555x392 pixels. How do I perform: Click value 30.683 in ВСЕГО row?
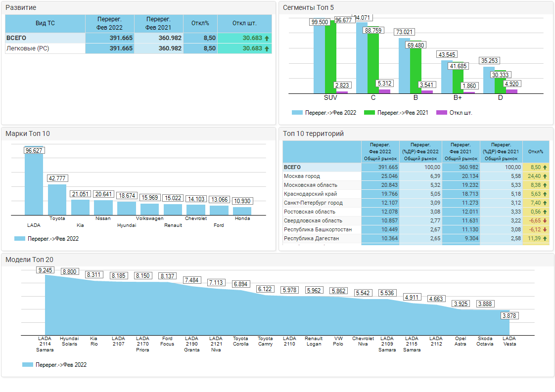click(252, 38)
